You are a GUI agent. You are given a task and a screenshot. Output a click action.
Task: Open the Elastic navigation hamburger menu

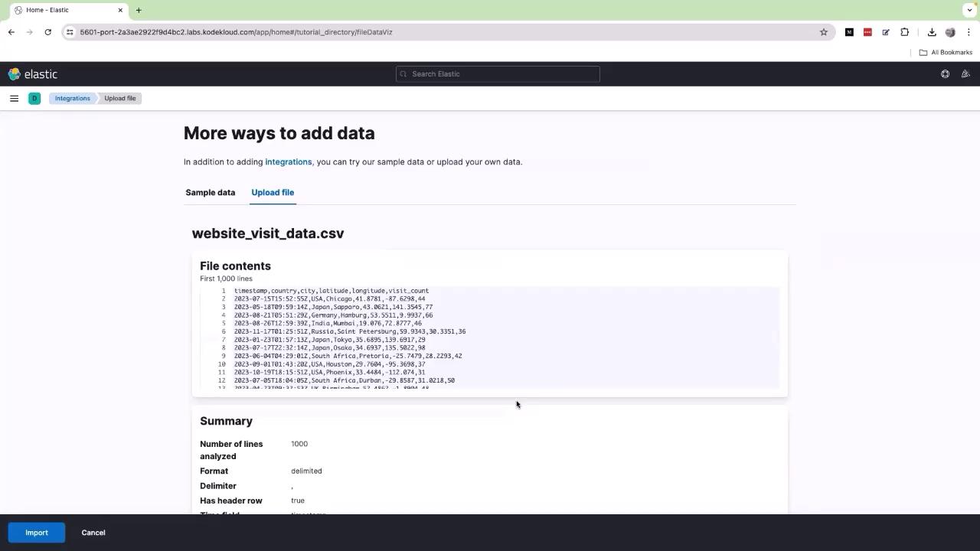click(14, 98)
